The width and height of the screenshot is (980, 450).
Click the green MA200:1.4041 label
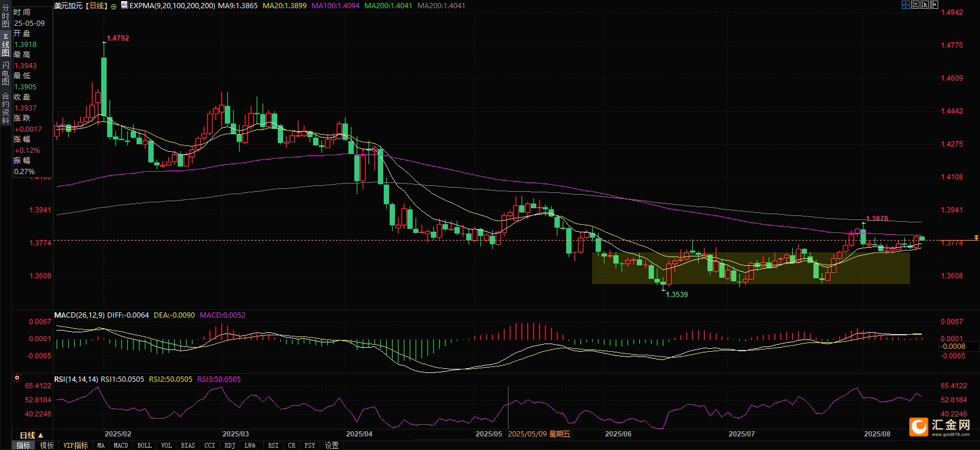[388, 5]
